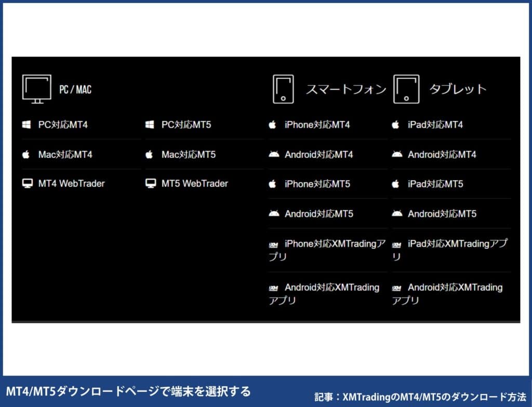
Task: Click Apple logo beside Mac対応MT5
Action: [149, 154]
